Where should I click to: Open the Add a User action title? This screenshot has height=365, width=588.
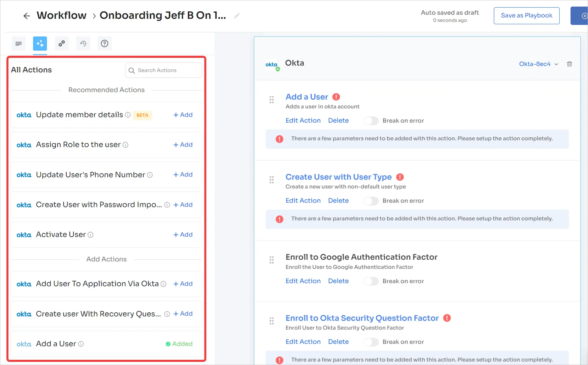[307, 97]
